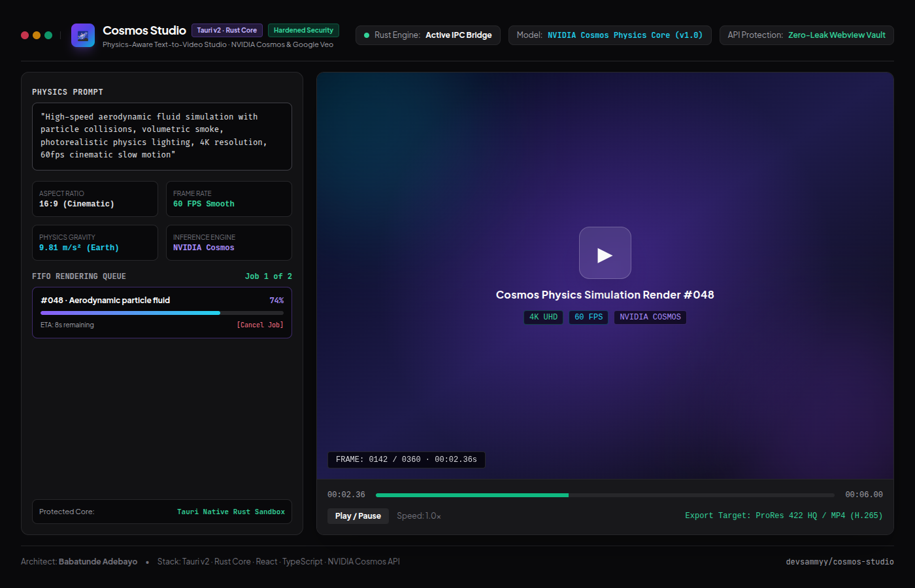Click the FRAME: 0142 / 0360 overlay

coord(407,460)
